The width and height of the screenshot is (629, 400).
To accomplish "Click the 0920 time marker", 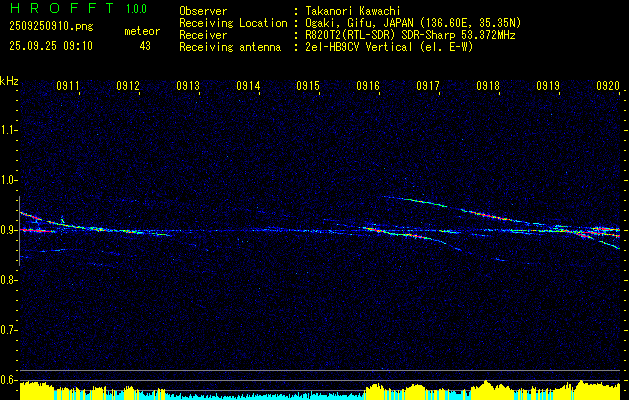I will pyautogui.click(x=608, y=85).
